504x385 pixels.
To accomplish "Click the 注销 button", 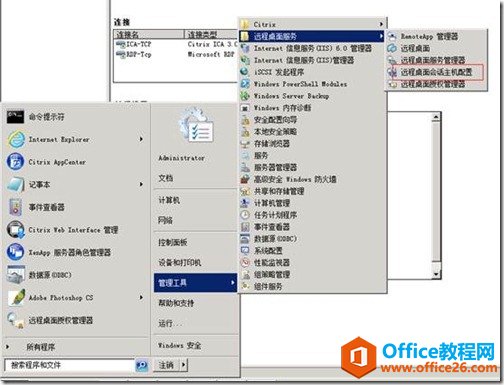I will 166,365.
